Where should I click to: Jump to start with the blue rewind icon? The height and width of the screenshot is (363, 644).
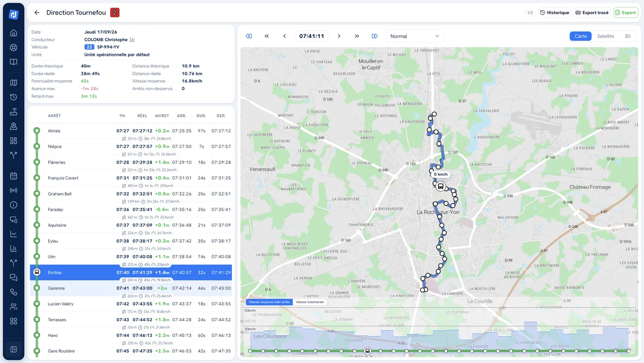(249, 36)
